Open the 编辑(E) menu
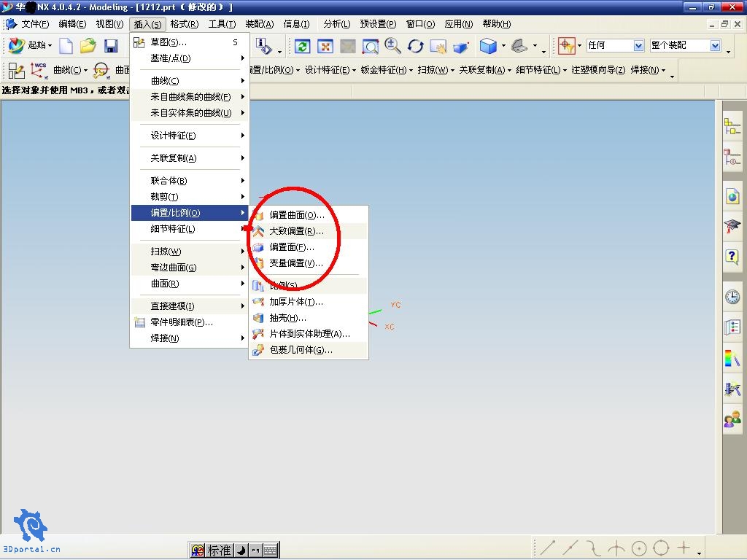Image resolution: width=747 pixels, height=560 pixels. 72,24
